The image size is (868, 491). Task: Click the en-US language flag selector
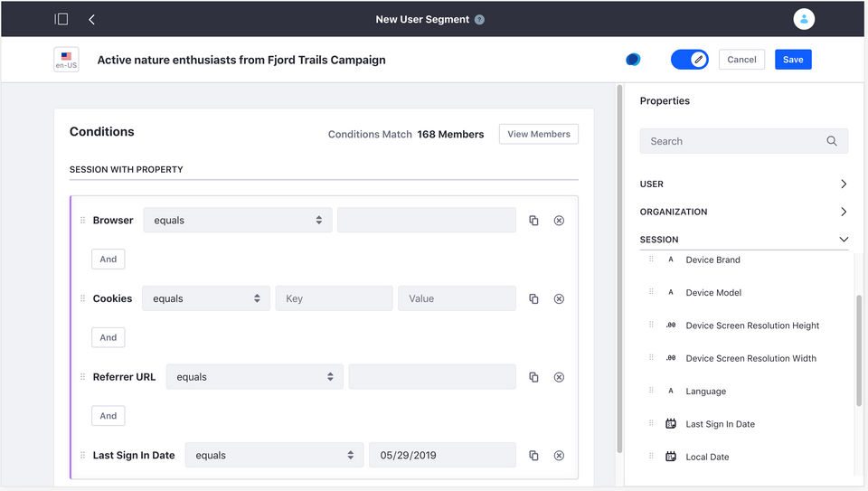point(66,60)
